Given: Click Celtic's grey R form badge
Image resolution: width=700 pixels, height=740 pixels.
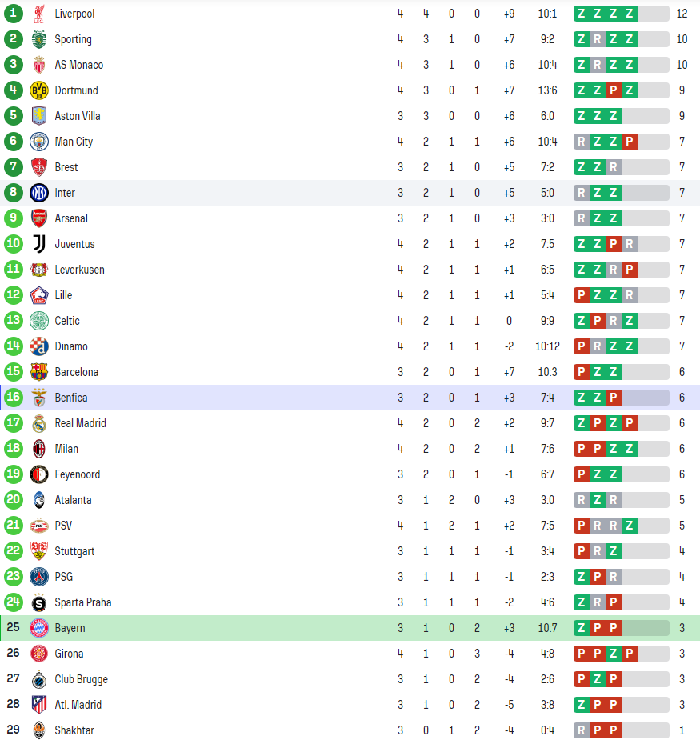Looking at the screenshot, I should tap(614, 321).
